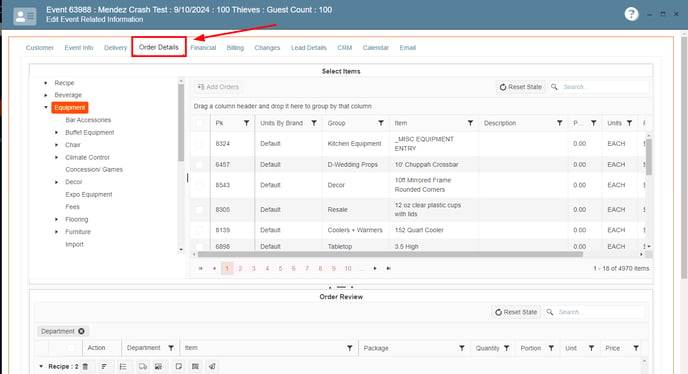Open filter on Order Review Item column
The width and height of the screenshot is (688, 374).
click(x=350, y=348)
